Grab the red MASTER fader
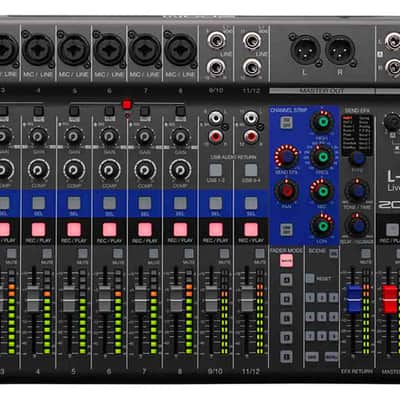The height and width of the screenshot is (400, 400). click(x=390, y=299)
